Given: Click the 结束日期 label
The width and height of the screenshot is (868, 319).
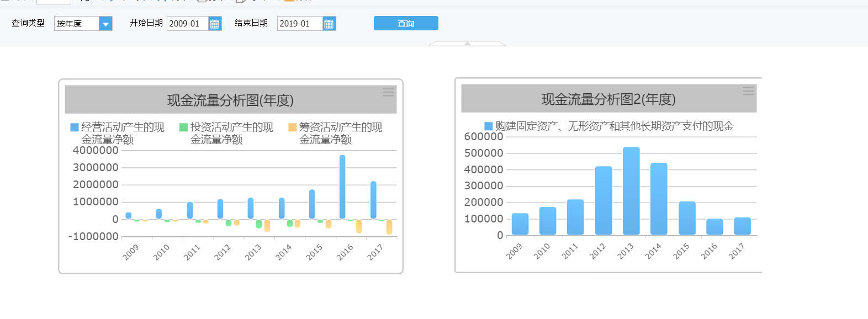Looking at the screenshot, I should pyautogui.click(x=251, y=23).
